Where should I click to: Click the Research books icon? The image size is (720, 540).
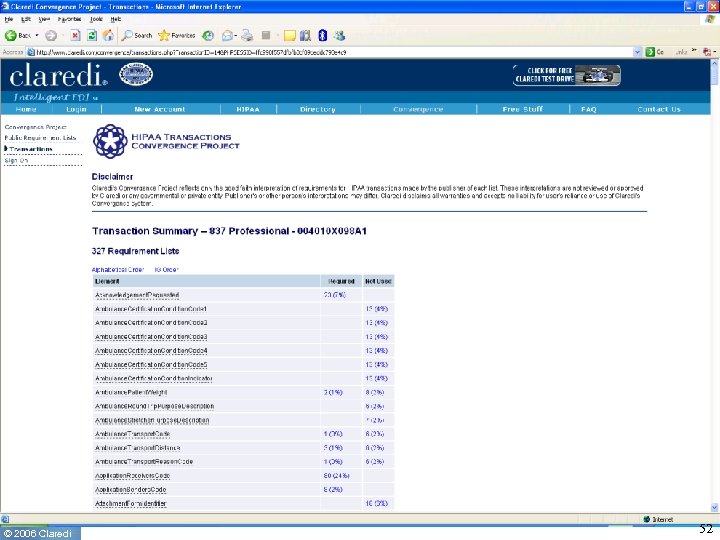click(305, 35)
